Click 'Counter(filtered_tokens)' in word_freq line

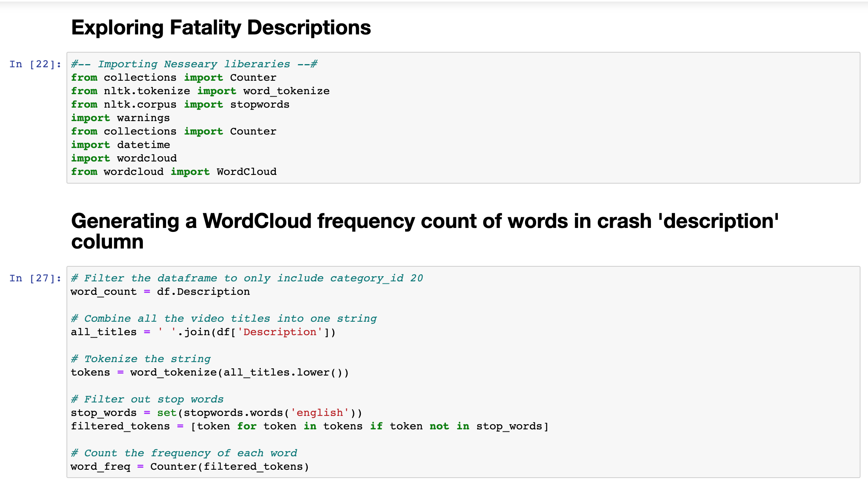[x=229, y=467]
